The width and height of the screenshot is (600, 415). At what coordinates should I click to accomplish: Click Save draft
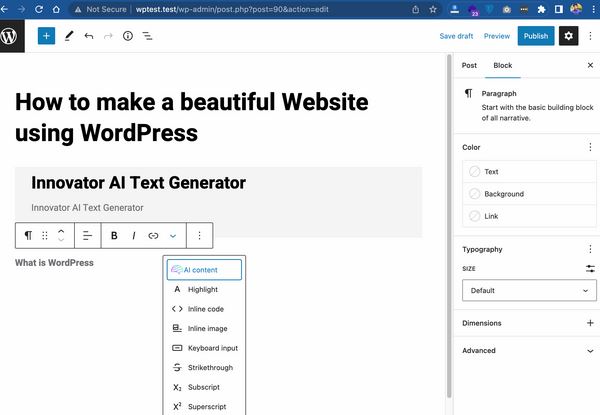tap(456, 36)
